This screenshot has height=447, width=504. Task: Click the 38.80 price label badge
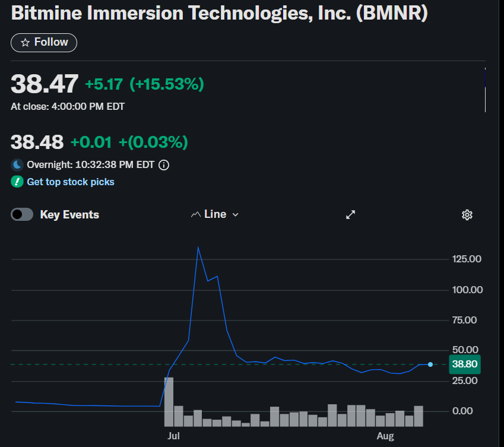coord(465,364)
